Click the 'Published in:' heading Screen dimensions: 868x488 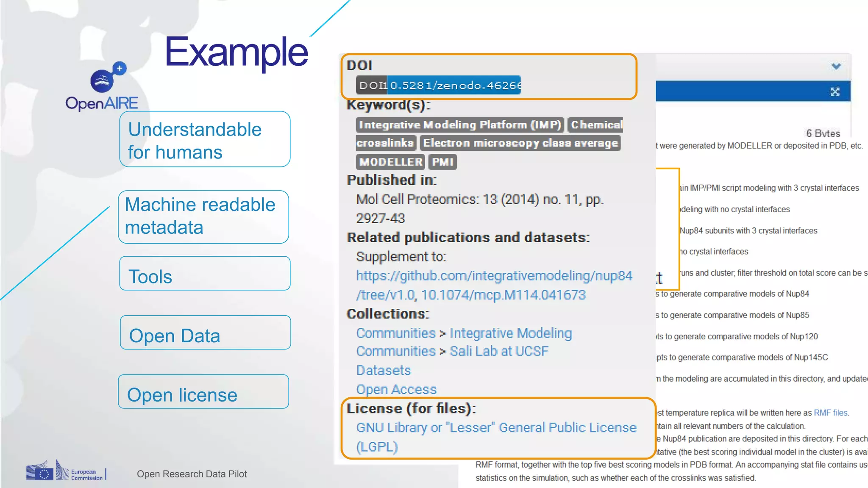(392, 180)
